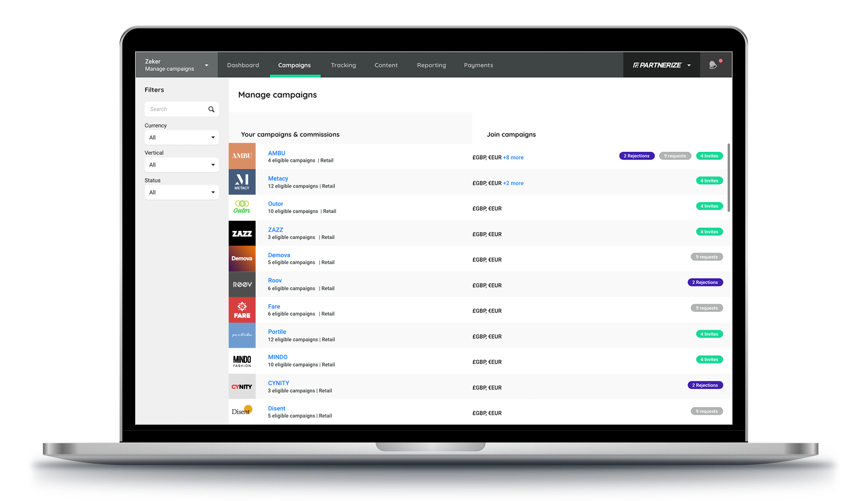Click the 4 Invites badge for Portile
Viewport: 868px width, 501px height.
(709, 334)
